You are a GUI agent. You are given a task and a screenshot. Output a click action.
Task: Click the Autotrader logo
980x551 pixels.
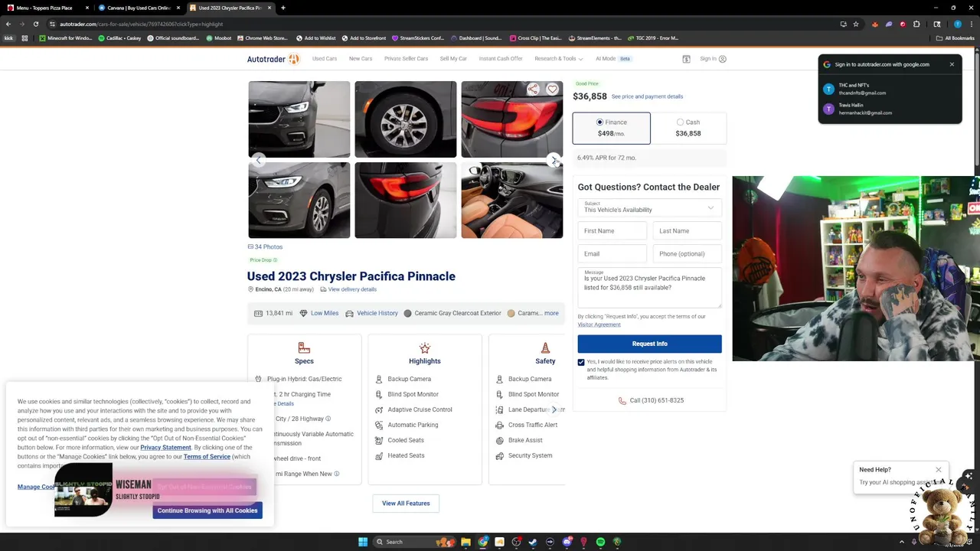(273, 59)
